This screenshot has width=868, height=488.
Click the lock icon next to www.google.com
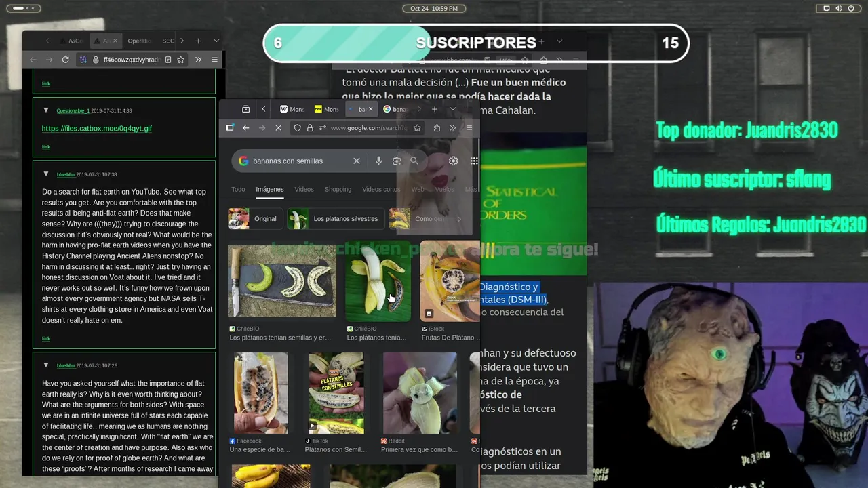[x=310, y=128]
